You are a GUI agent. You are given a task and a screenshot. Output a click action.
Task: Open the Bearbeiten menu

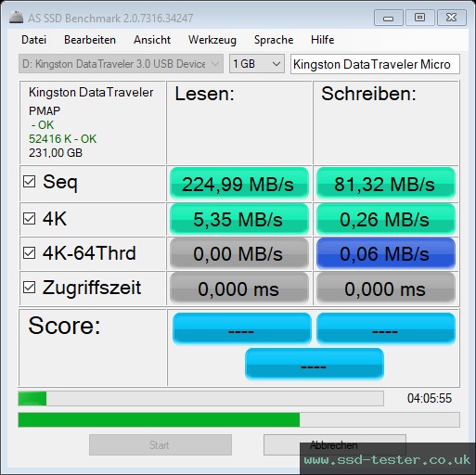click(90, 40)
